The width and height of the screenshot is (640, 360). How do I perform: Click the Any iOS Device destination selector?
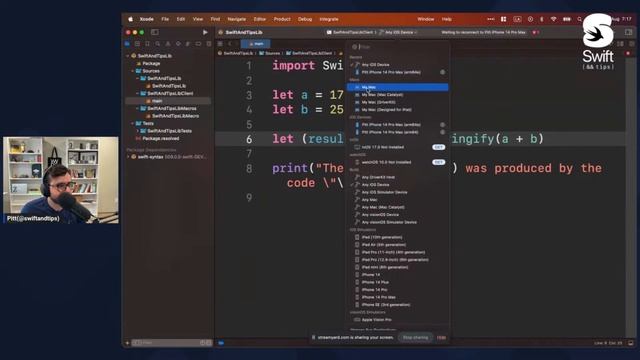(398, 32)
